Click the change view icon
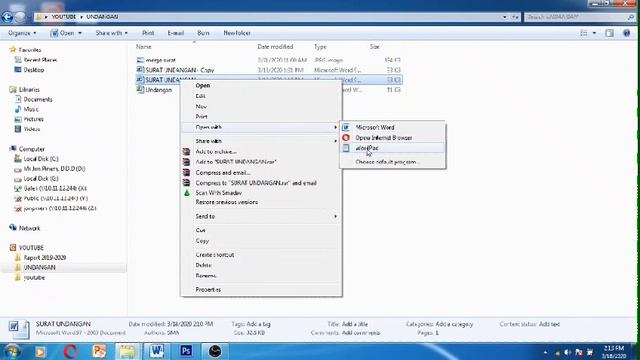The height and width of the screenshot is (360, 640). pos(584,33)
